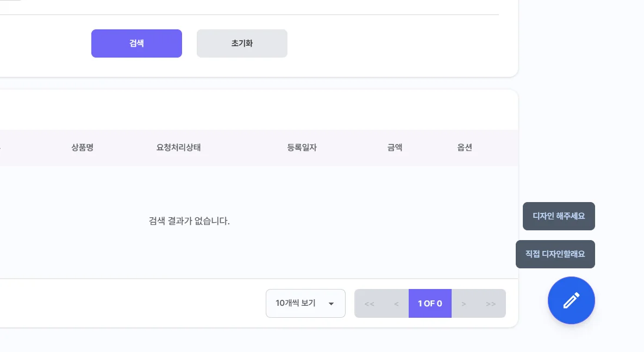Click the chevron on the per-page selector
The width and height of the screenshot is (644, 352).
point(331,304)
